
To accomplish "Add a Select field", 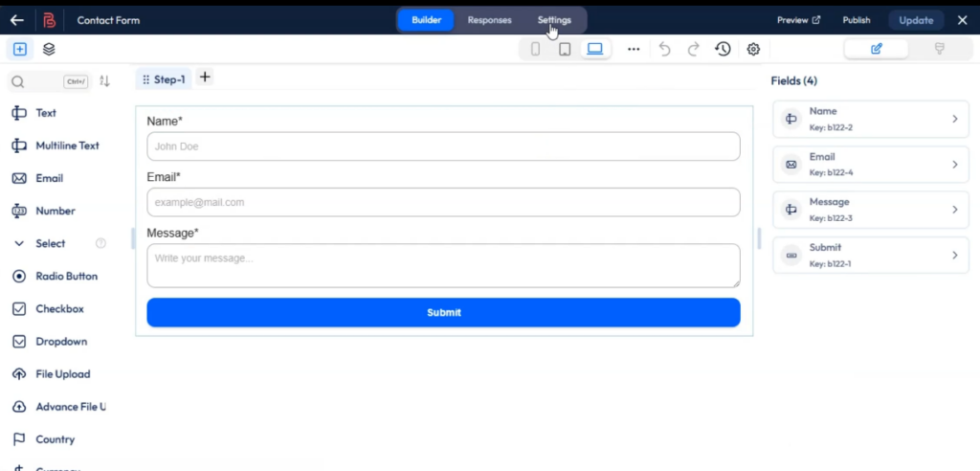I will [50, 243].
